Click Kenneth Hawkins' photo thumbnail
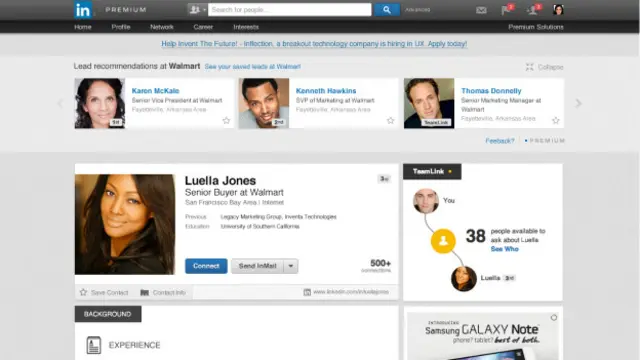Screen dimensions: 640x360 click(264, 103)
